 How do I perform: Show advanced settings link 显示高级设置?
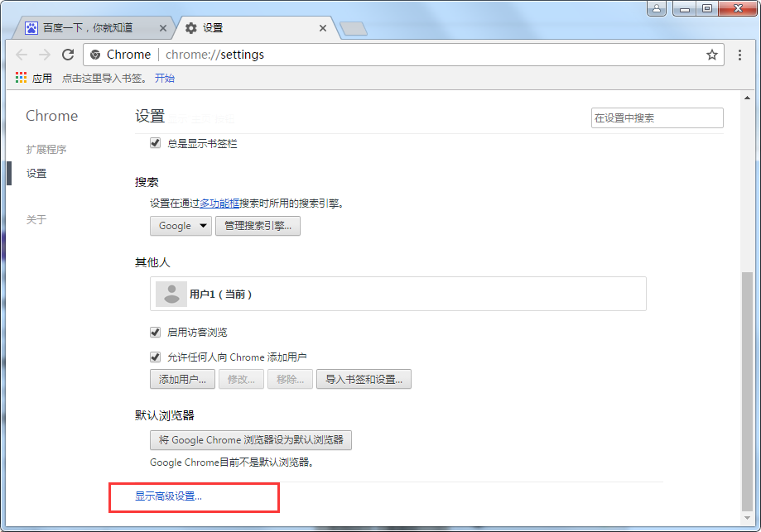pyautogui.click(x=168, y=496)
